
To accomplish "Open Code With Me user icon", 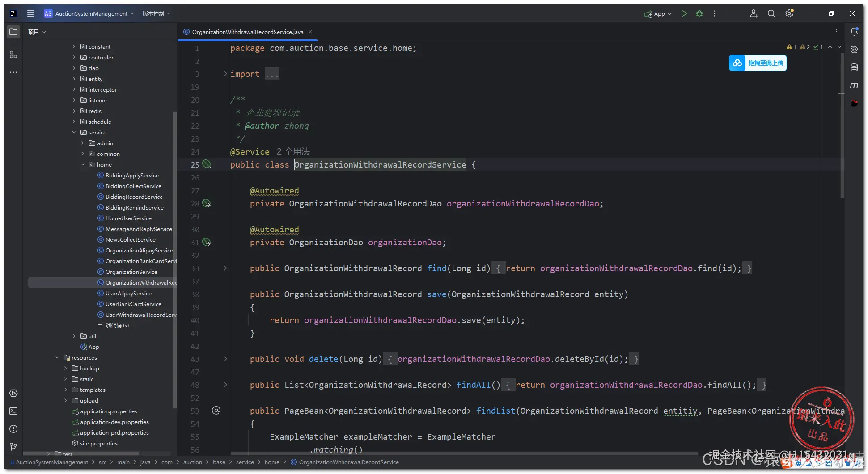I will [754, 13].
